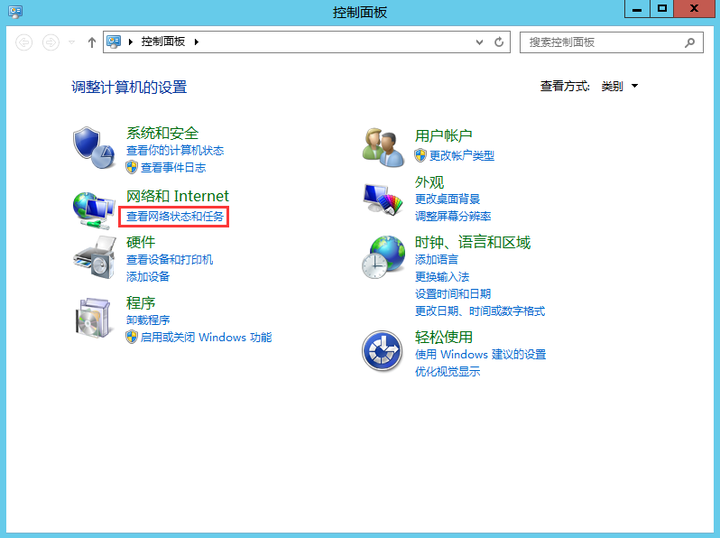This screenshot has height=538, width=720.
Task: Expand arrow after 控制面板 in breadcrumb
Action: point(197,42)
